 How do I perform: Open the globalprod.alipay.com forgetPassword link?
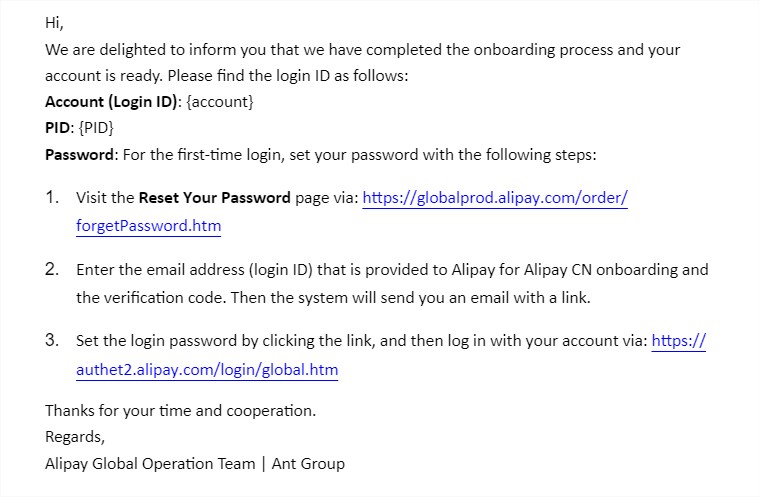click(494, 198)
